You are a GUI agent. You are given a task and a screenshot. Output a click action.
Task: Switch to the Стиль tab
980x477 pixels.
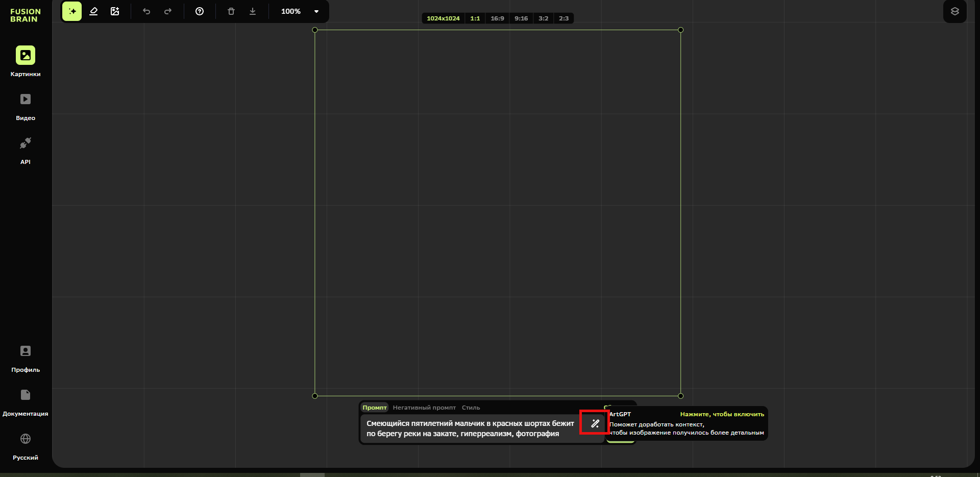tap(471, 408)
